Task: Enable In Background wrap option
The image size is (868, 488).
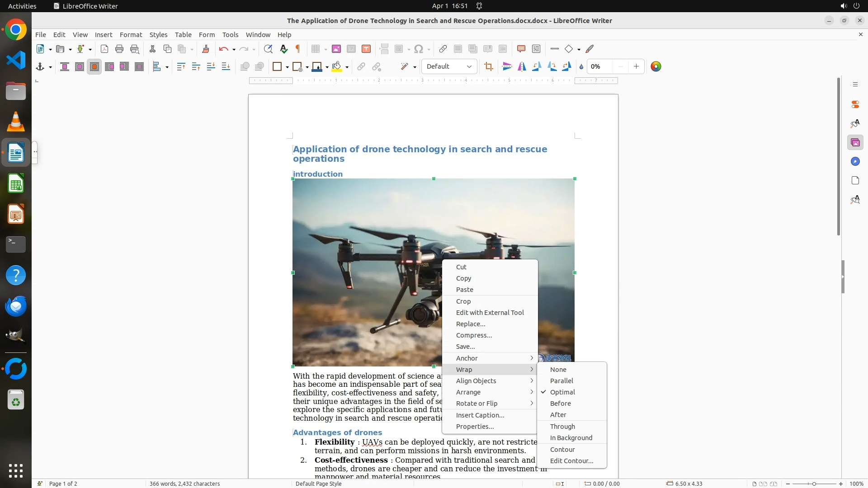Action: coord(571,437)
